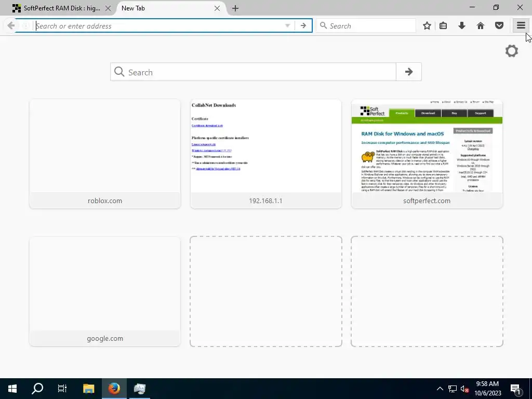Click the Windows Start button
The image size is (532, 399).
pyautogui.click(x=12, y=389)
